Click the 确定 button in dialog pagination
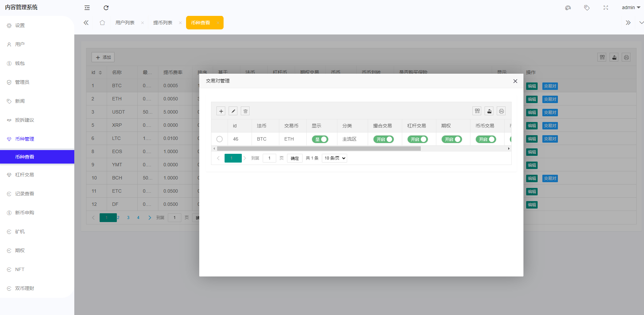This screenshot has width=644, height=315. tap(294, 158)
